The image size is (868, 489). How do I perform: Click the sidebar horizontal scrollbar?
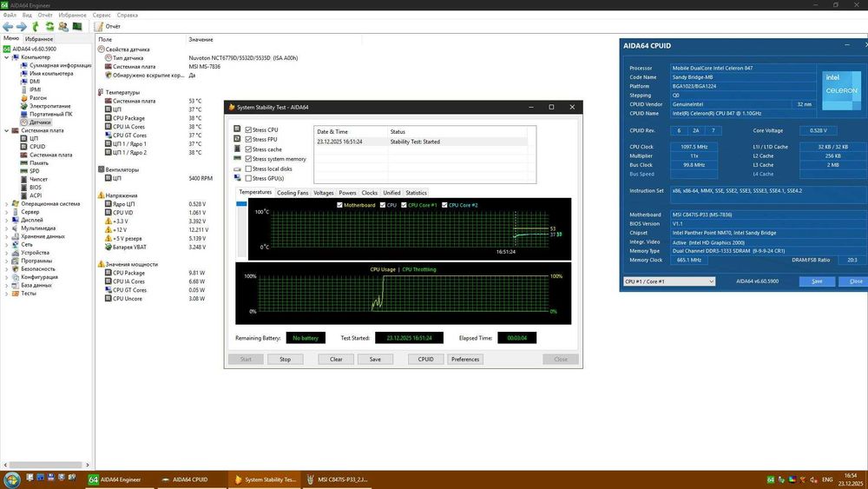point(47,465)
